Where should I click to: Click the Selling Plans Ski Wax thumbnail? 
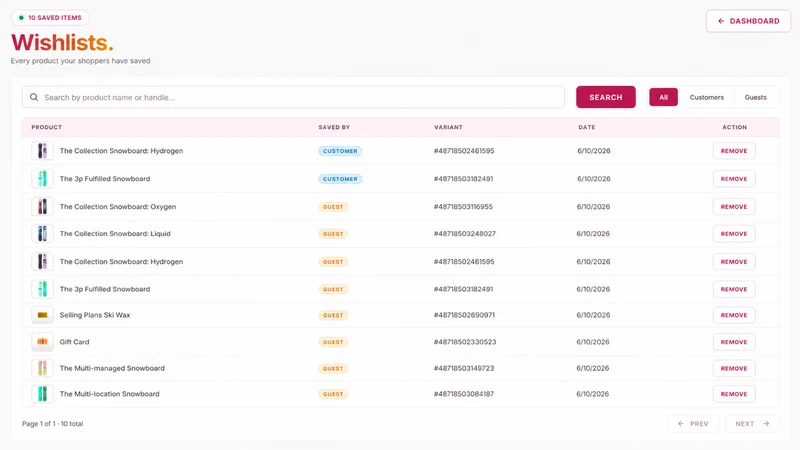[x=42, y=315]
